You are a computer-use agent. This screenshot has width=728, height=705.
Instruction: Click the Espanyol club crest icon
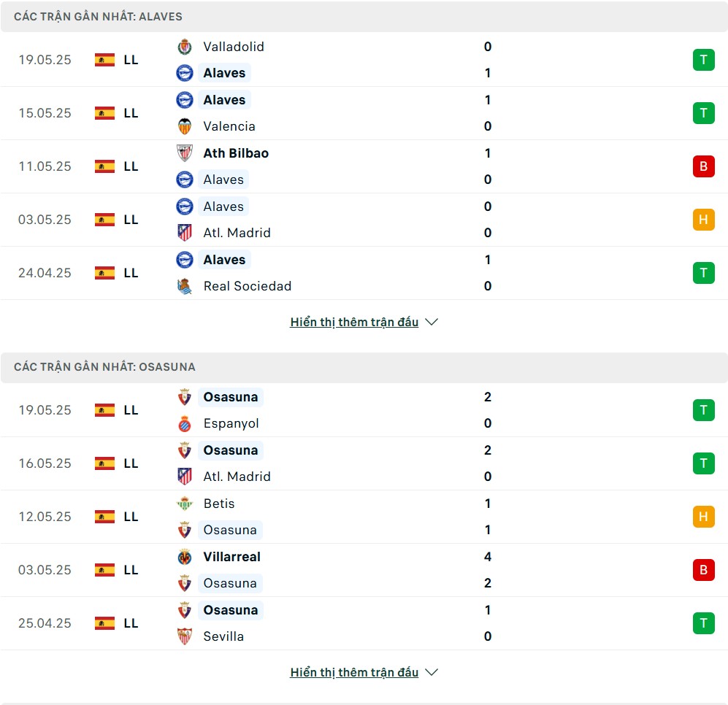185,423
